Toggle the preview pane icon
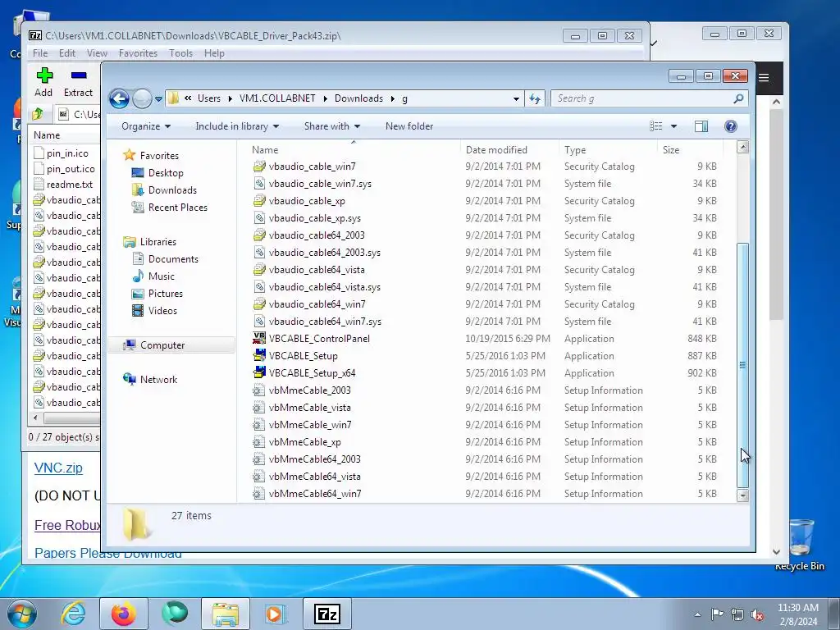 pyautogui.click(x=701, y=126)
